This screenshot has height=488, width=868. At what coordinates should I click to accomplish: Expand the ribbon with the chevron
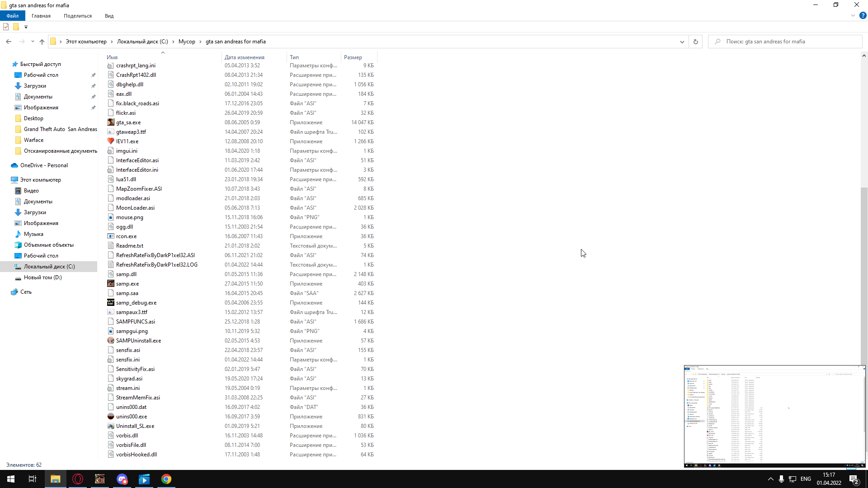pos(853,15)
